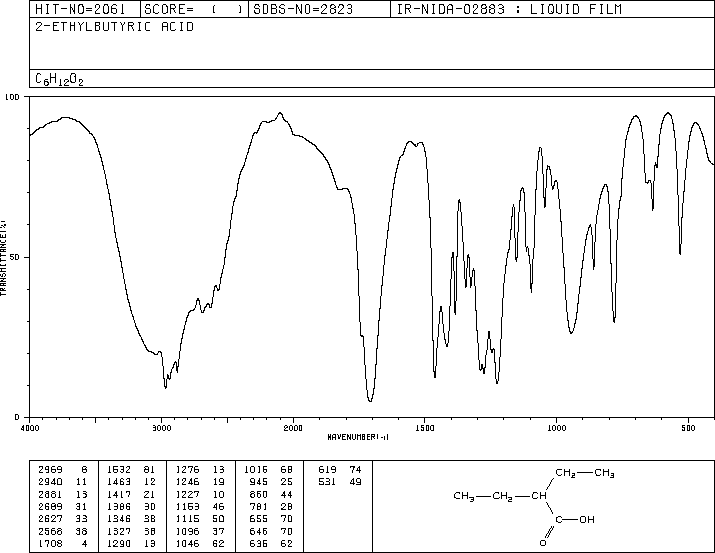Screen dimensions: 715x553
Task: Click the 100 transmittance axis label
Action: tap(12, 97)
